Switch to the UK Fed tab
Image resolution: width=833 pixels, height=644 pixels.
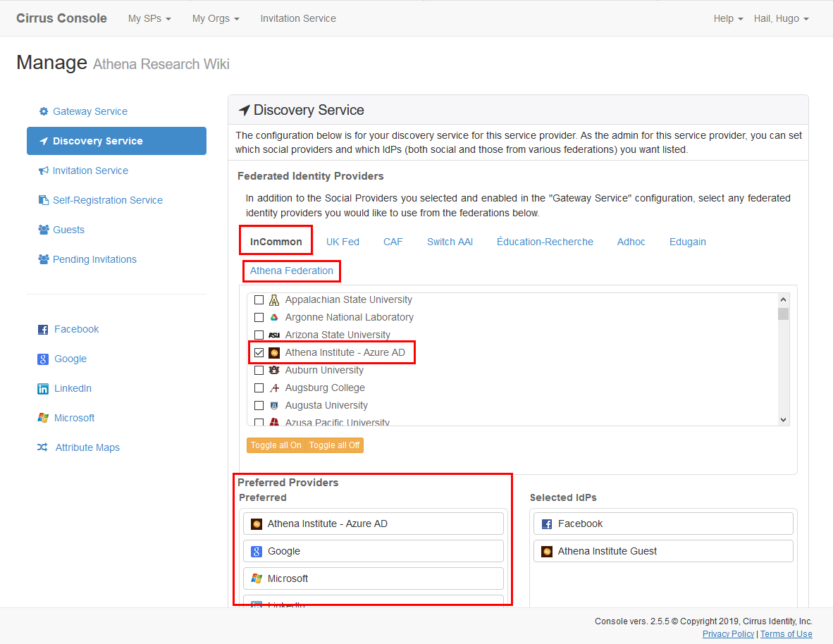[343, 242]
